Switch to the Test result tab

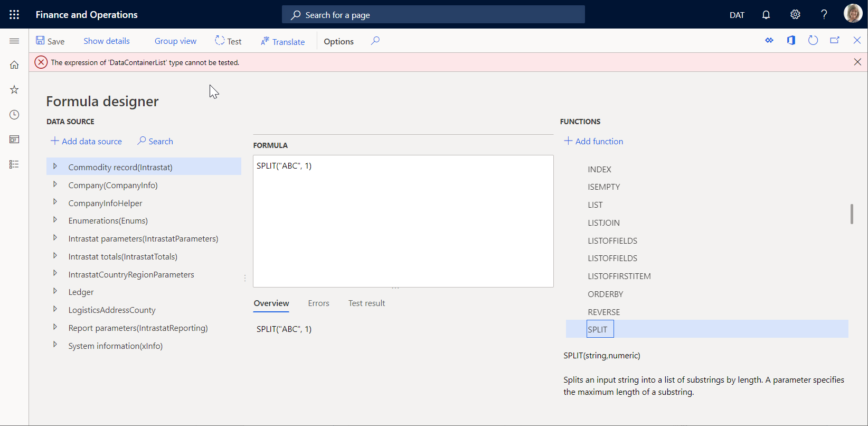tap(366, 303)
